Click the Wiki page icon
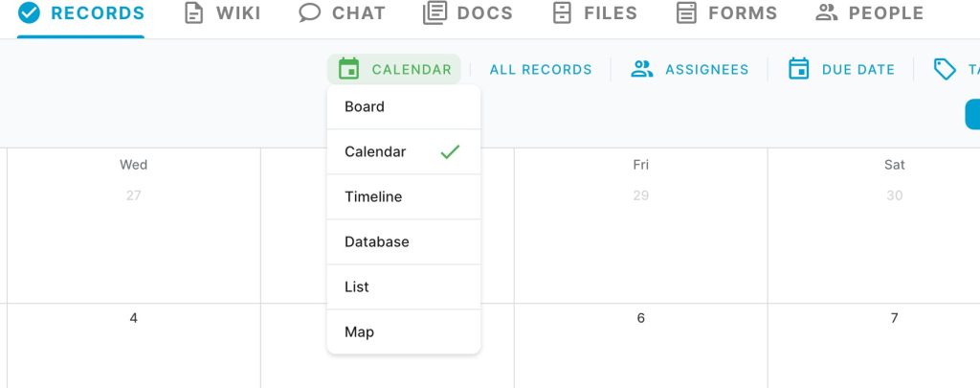Screen dimensions: 980x388 193,12
